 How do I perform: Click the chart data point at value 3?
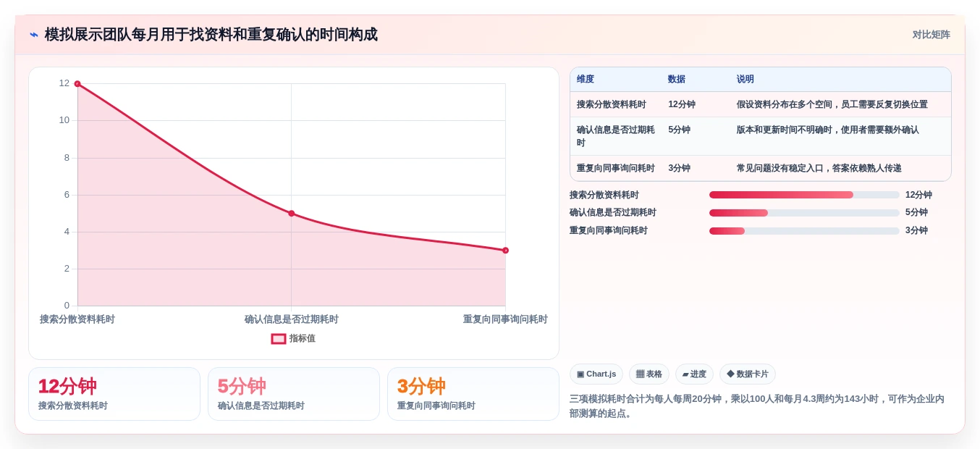click(505, 251)
